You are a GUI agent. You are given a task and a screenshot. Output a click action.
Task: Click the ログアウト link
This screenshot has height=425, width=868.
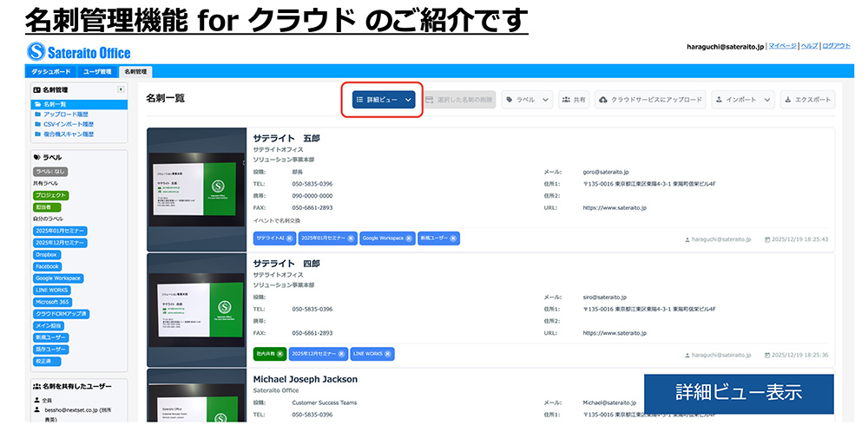(x=836, y=45)
